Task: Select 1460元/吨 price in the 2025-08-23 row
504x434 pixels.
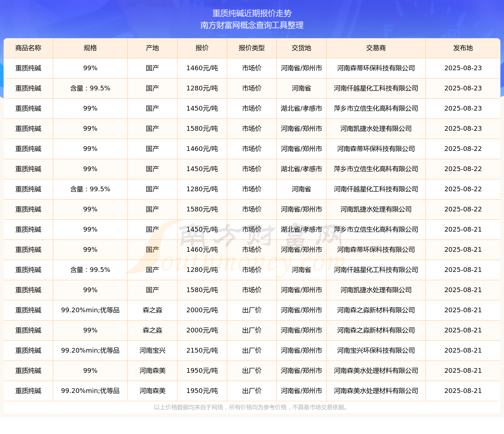Action: point(202,68)
